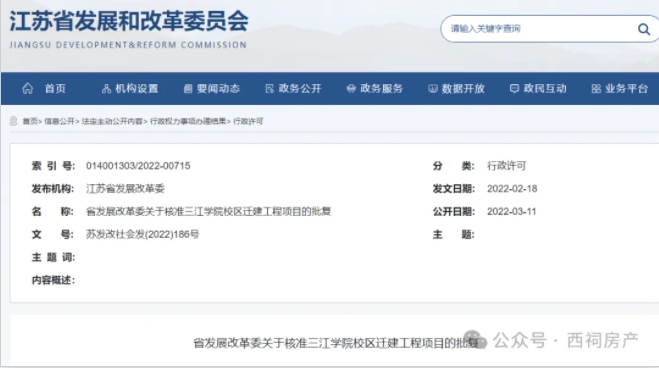
Task: Open the 首页 navigation menu item
Action: point(55,89)
